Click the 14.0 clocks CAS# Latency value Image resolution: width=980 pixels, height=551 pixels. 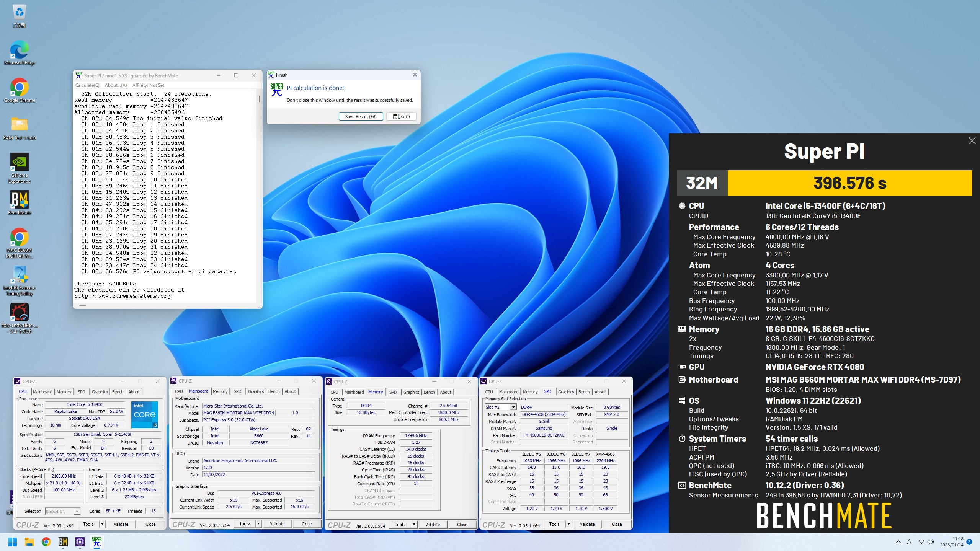(416, 449)
